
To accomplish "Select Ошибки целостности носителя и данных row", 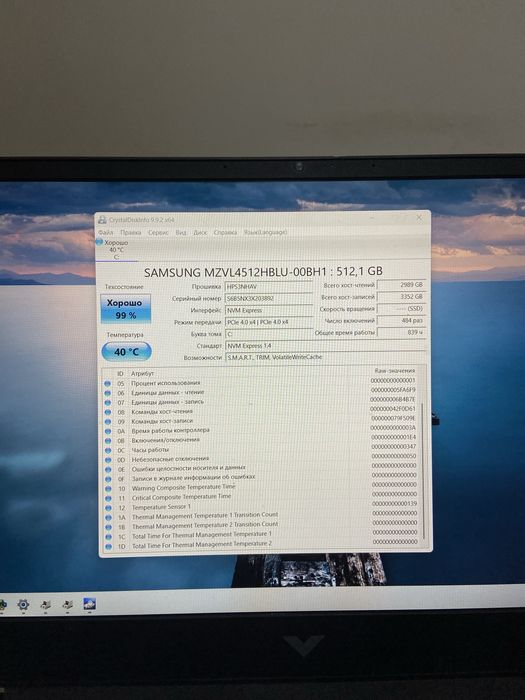I will coord(261,469).
